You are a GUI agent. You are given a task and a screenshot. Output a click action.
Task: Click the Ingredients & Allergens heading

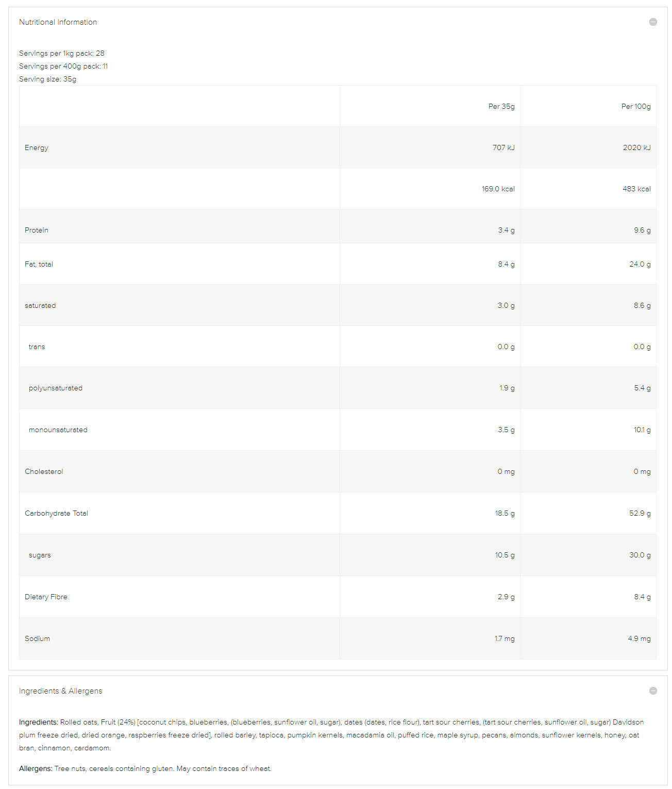click(60, 691)
